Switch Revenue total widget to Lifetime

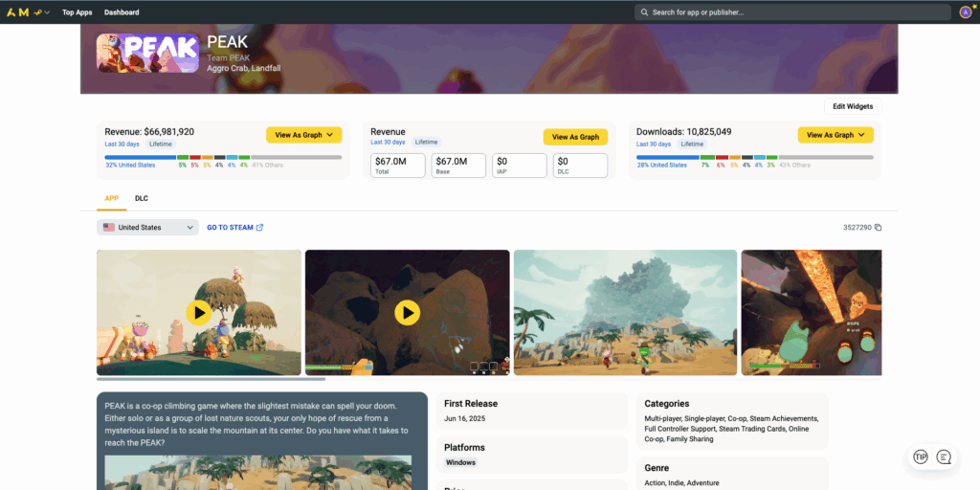pyautogui.click(x=161, y=144)
